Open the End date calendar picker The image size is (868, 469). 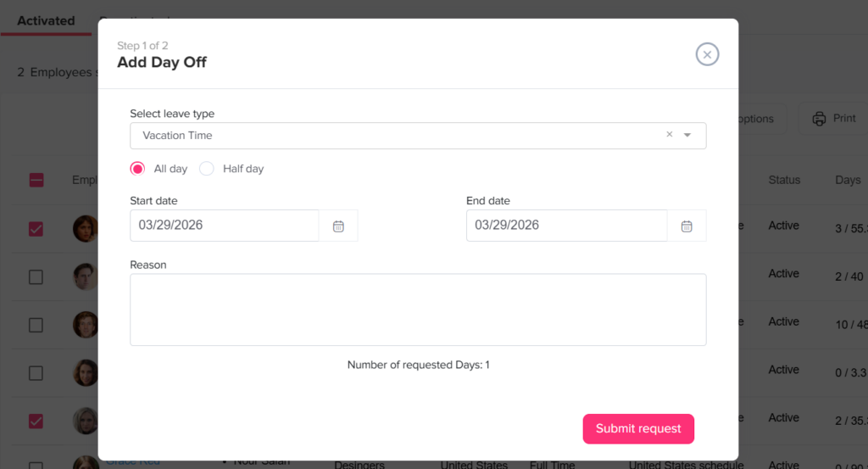pyautogui.click(x=687, y=226)
